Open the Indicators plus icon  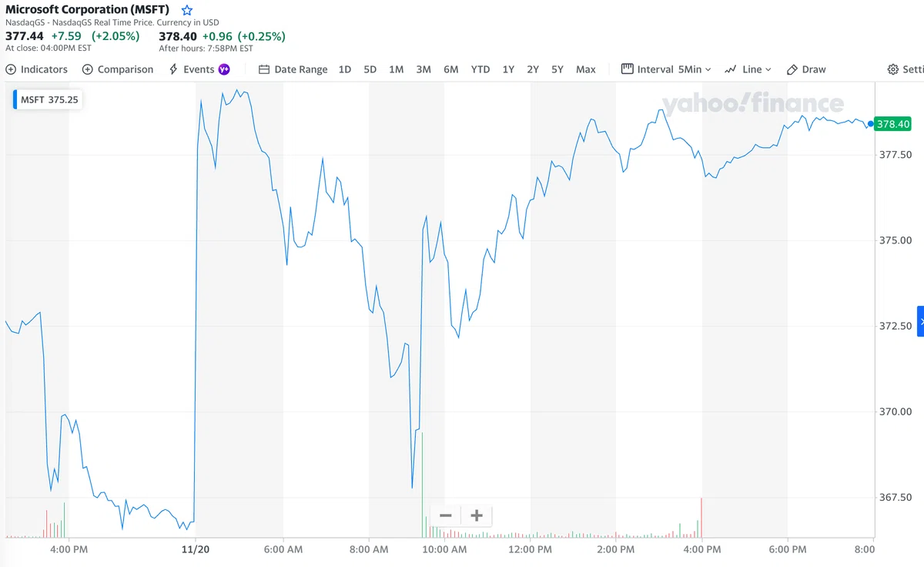[11, 69]
